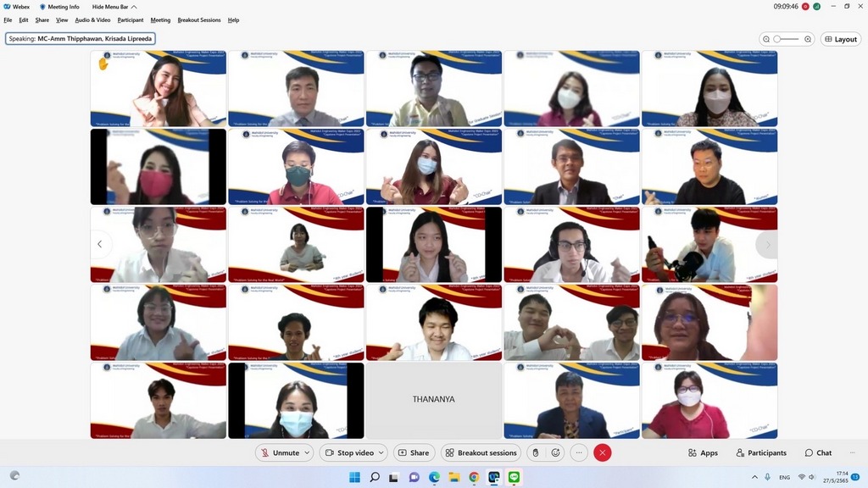This screenshot has height=488, width=868.
Task: Expand the video options arrow beside Stop video
Action: [381, 453]
